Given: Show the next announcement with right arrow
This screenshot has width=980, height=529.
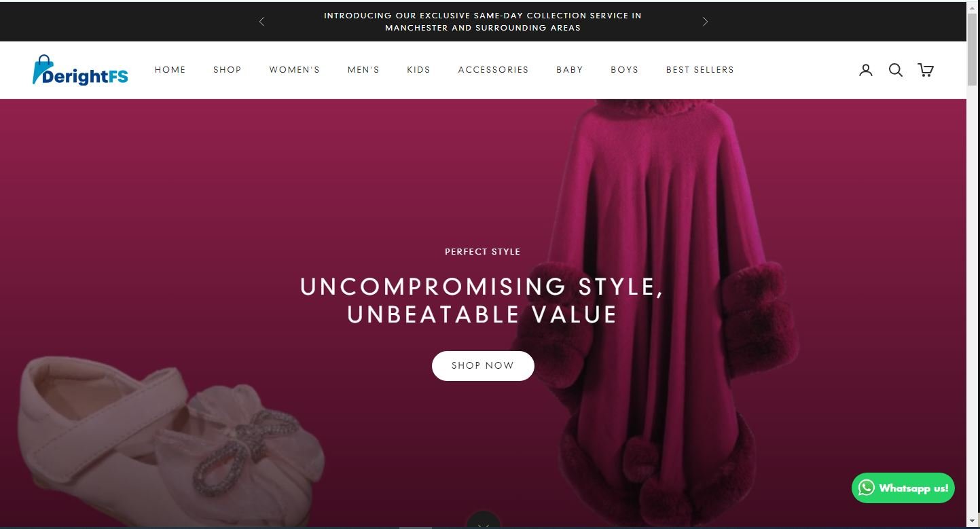Looking at the screenshot, I should [705, 22].
